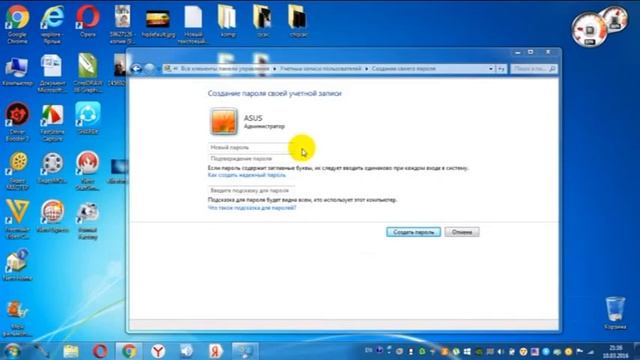The height and width of the screenshot is (360, 640).
Task: Switch to Chrome in taskbar
Action: pos(129,351)
